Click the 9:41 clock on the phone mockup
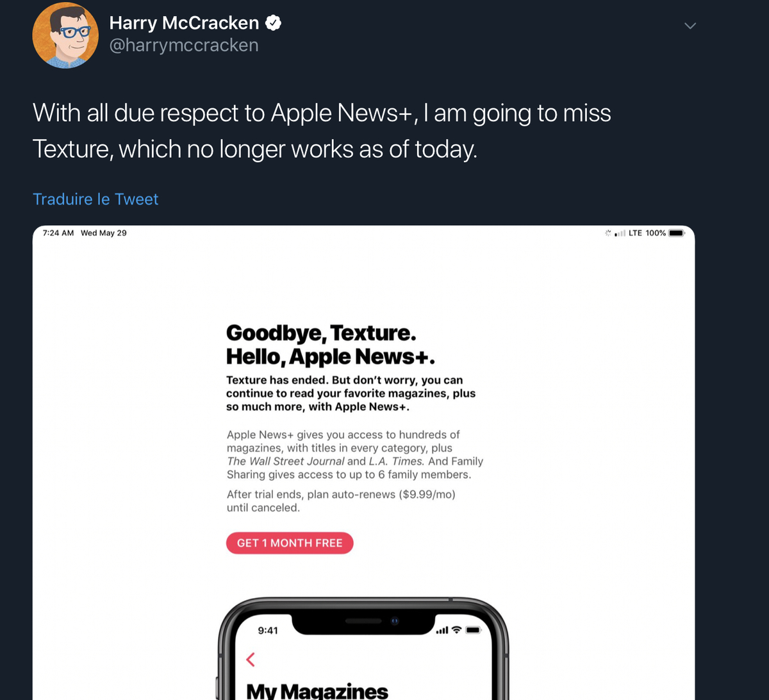Screen dimensions: 769x700 click(x=268, y=630)
